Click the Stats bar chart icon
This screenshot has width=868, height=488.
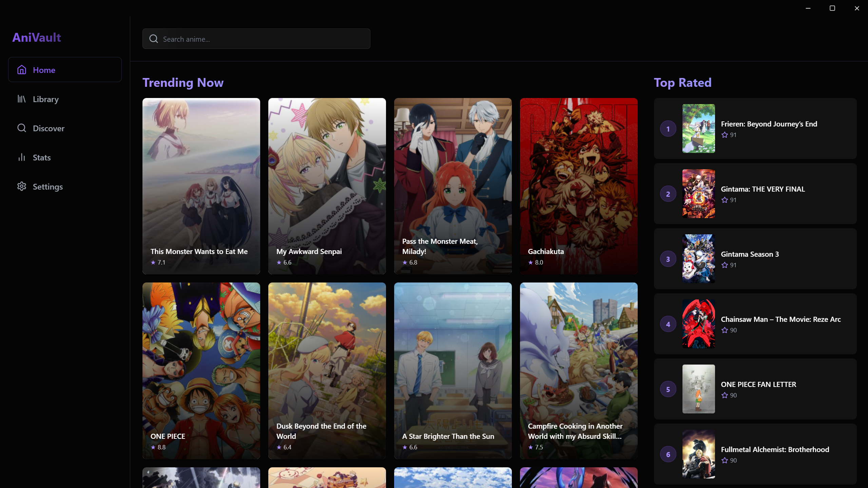tap(22, 157)
